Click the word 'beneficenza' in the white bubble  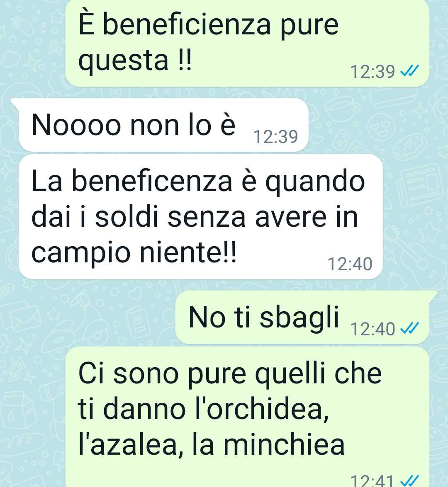(152, 181)
